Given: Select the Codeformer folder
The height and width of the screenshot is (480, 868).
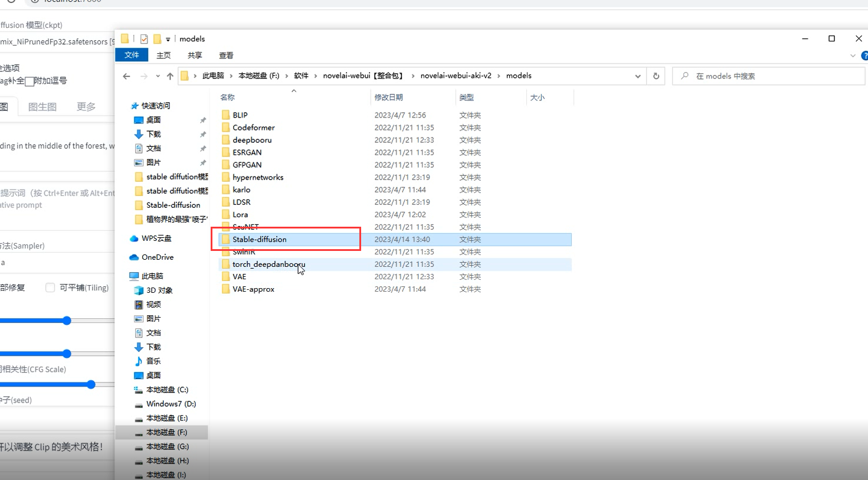Looking at the screenshot, I should click(253, 128).
